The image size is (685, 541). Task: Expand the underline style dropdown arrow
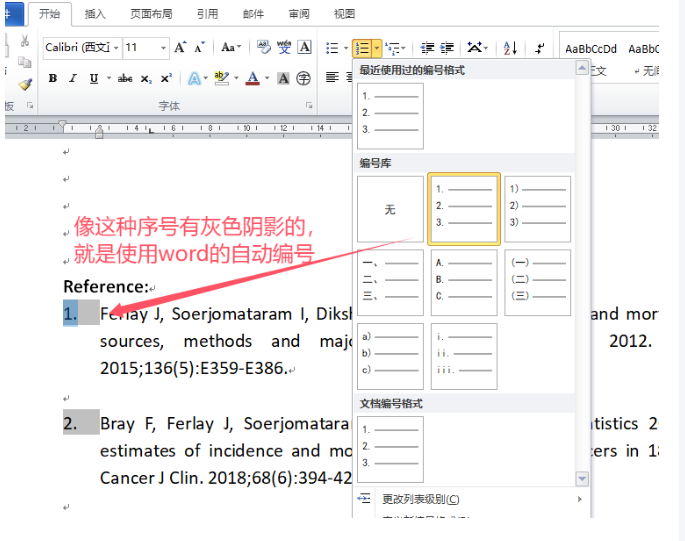pyautogui.click(x=109, y=78)
